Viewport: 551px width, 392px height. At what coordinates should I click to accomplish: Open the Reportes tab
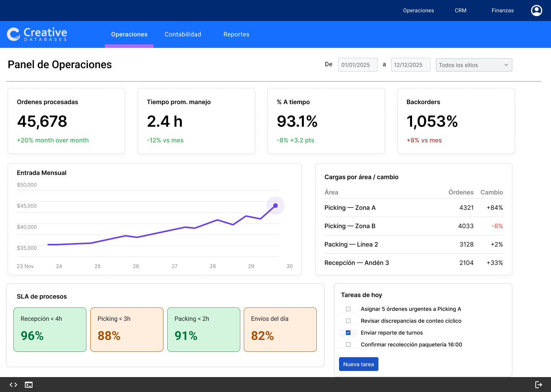(236, 34)
